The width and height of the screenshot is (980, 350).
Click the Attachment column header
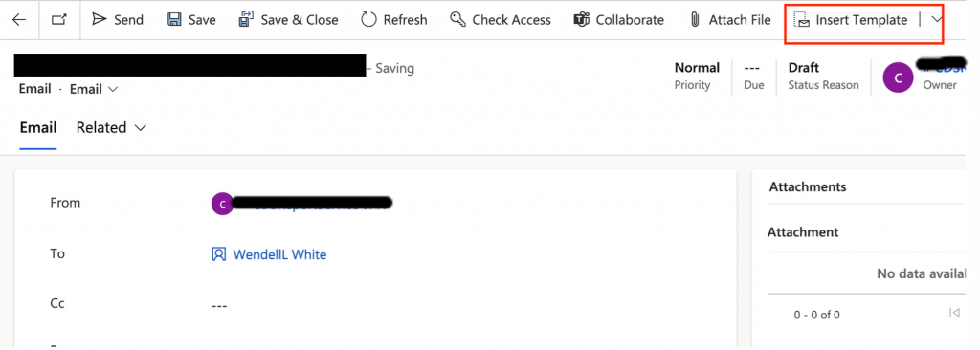pos(803,231)
